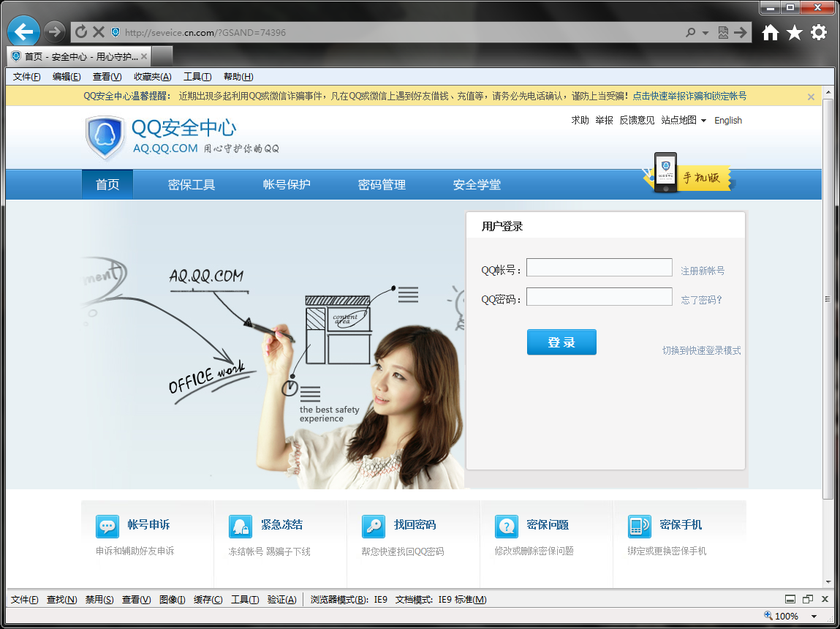Image resolution: width=840 pixels, height=629 pixels.
Task: Open a new blank tab button
Action: 162,56
